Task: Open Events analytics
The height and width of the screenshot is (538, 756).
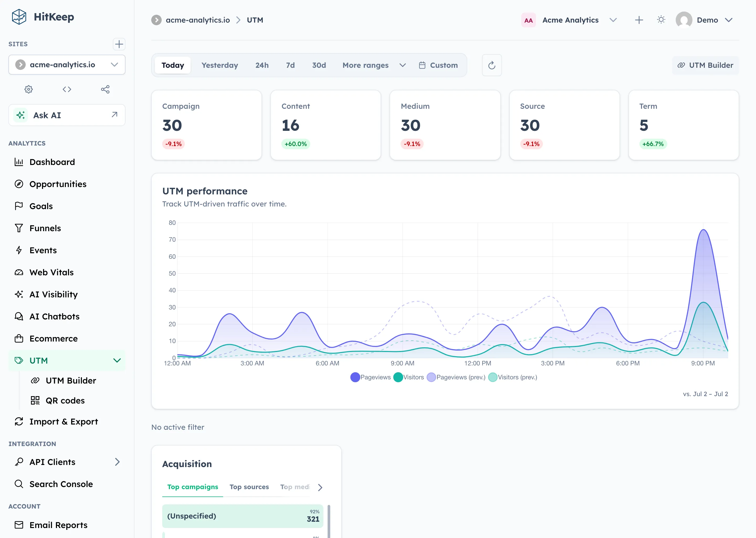Action: [x=67, y=250]
